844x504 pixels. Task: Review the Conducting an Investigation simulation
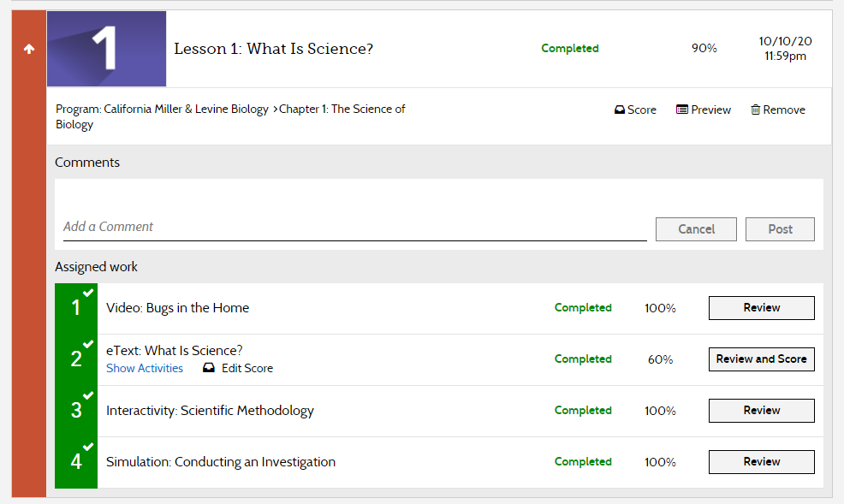[761, 462]
